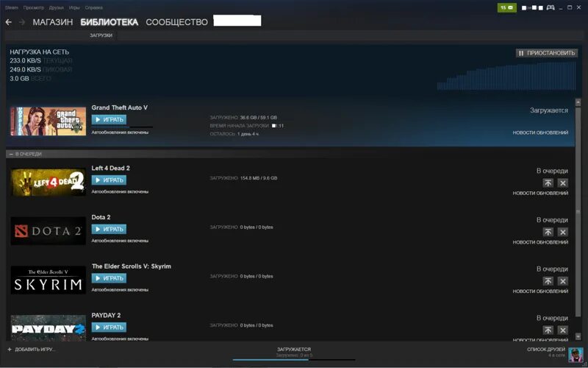
Task: Switch to the СООБЩЕСТВО section
Action: coord(176,22)
